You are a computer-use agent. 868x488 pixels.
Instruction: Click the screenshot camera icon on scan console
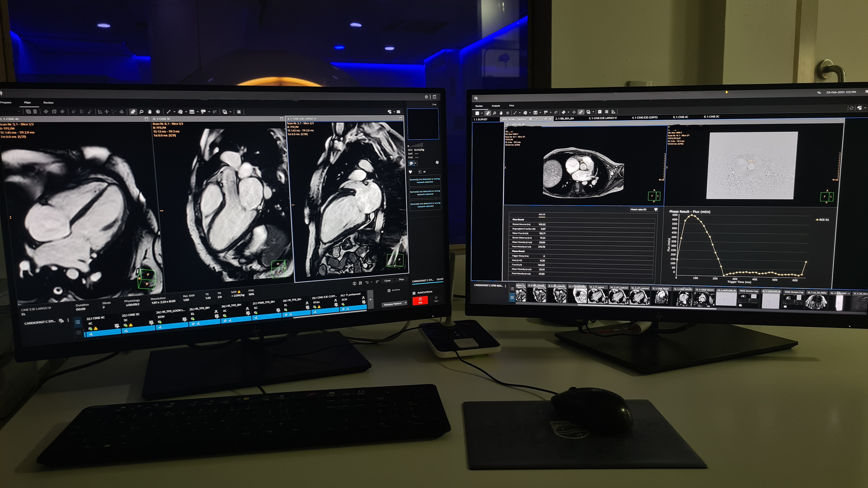[x=399, y=112]
